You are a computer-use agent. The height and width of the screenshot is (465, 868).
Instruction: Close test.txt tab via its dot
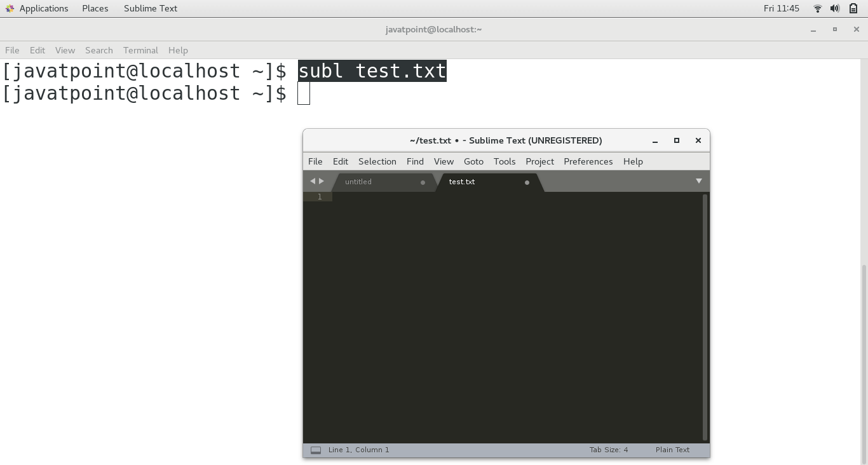[x=527, y=182]
